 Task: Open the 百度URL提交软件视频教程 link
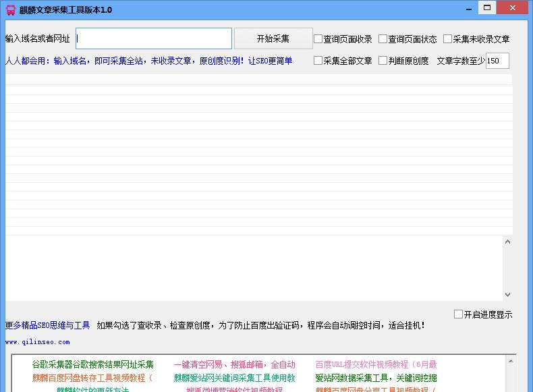tap(376, 364)
